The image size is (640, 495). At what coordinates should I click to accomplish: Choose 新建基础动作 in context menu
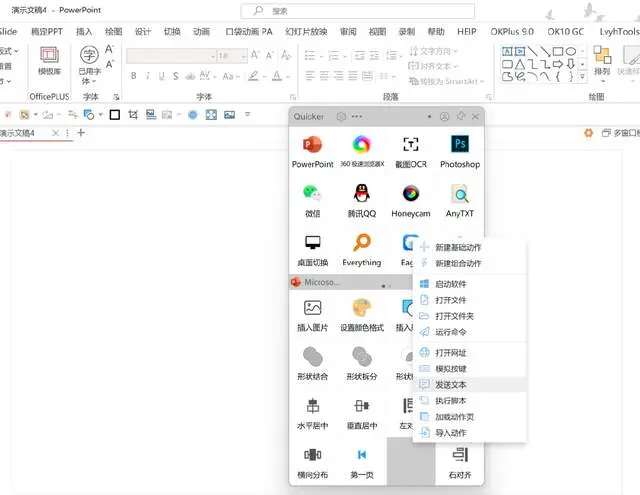(469, 247)
